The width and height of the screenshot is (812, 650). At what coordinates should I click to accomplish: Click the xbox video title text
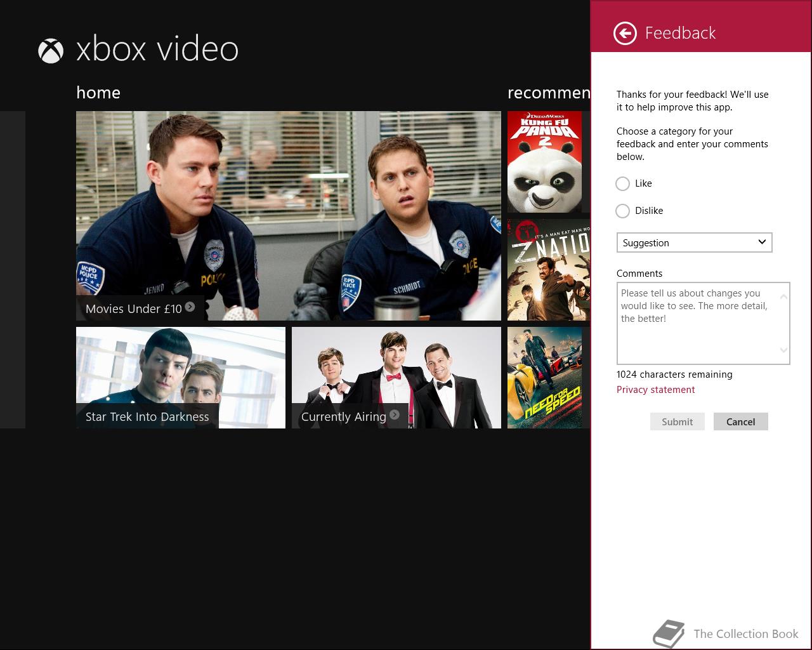click(x=157, y=50)
